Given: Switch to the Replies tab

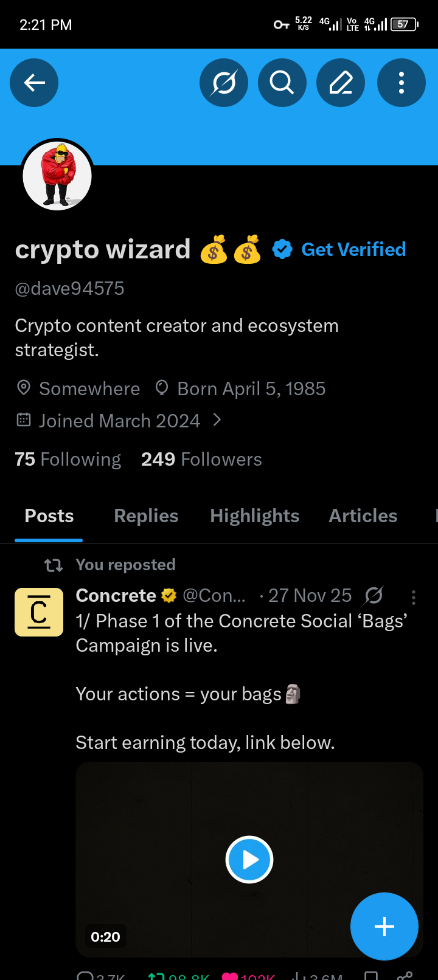Looking at the screenshot, I should pyautogui.click(x=146, y=516).
